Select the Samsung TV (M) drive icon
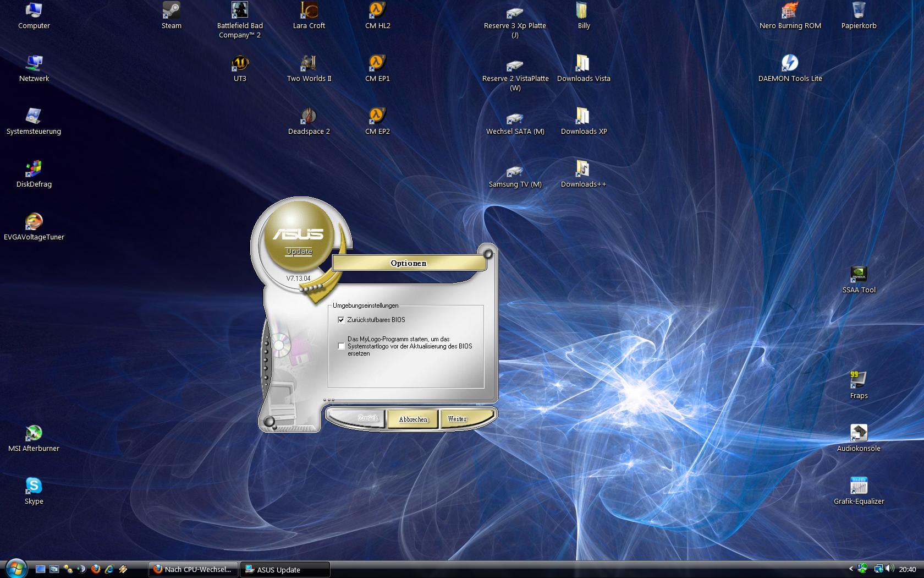Screen dimensions: 924x578 515,175
